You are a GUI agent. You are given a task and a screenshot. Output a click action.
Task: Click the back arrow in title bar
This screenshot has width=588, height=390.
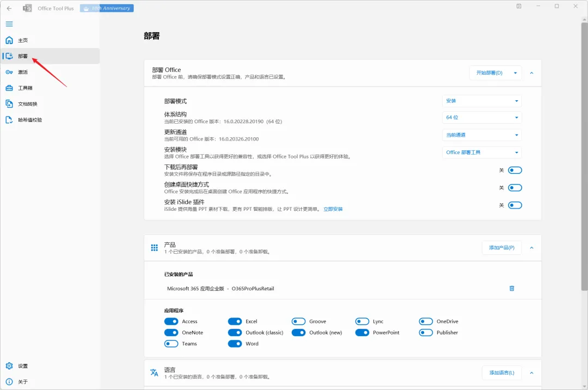point(9,8)
